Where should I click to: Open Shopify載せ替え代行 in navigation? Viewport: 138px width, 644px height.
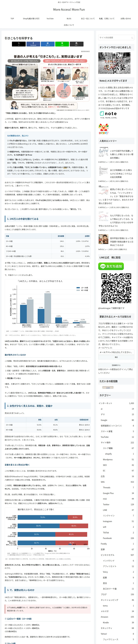click(31, 18)
